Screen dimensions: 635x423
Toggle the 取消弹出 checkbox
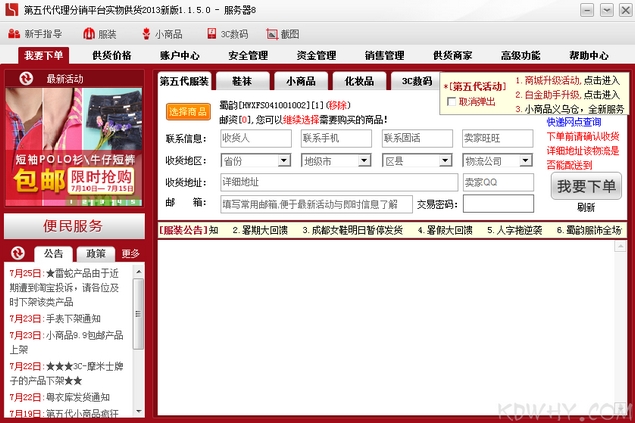click(451, 102)
